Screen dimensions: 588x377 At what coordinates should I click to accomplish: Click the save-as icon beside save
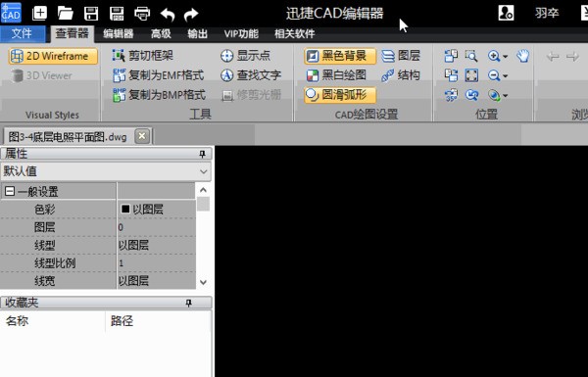[x=117, y=14]
